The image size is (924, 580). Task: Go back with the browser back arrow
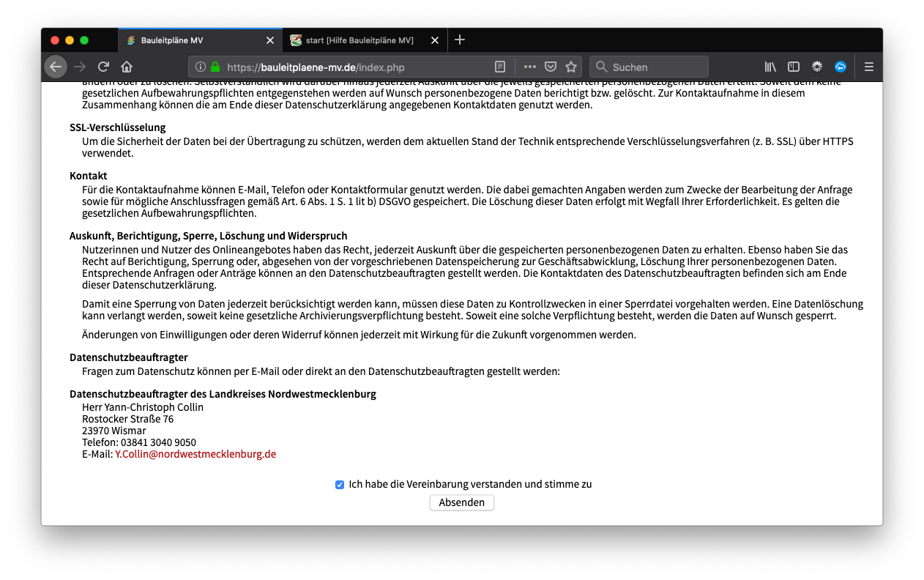pos(56,67)
